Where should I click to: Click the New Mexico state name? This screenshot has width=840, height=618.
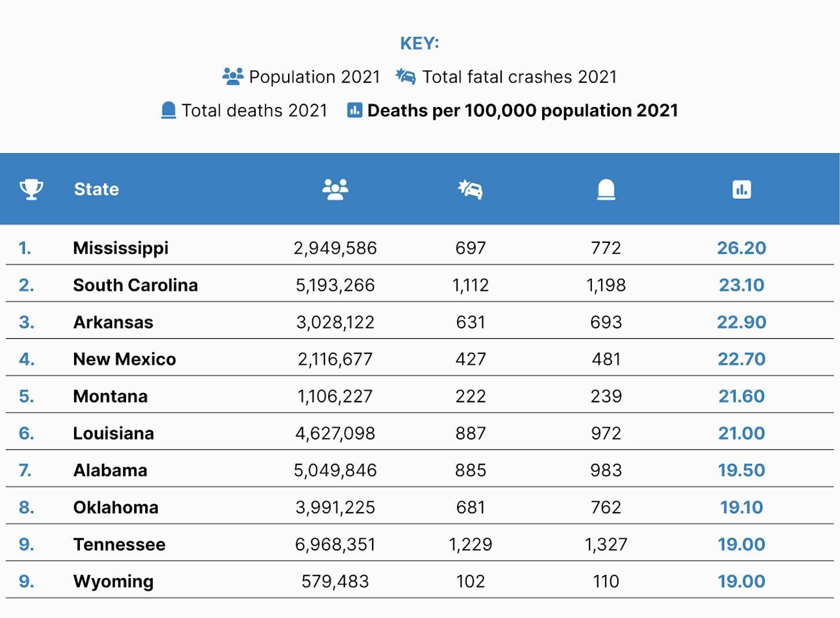(x=124, y=359)
